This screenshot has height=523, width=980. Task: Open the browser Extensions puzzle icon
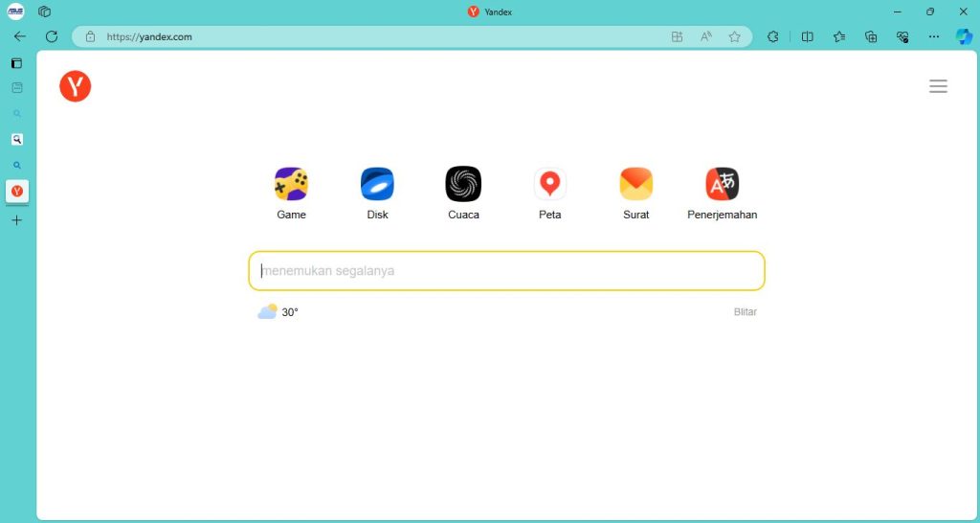pyautogui.click(x=773, y=36)
